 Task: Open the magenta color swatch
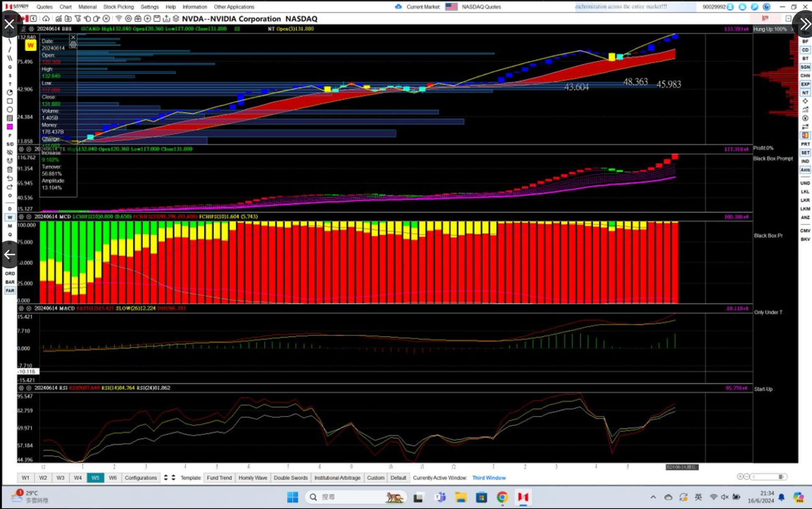pos(10,127)
